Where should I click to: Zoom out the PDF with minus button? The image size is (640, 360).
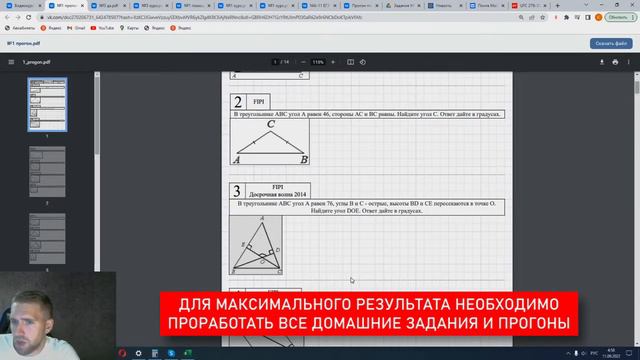[x=303, y=62]
